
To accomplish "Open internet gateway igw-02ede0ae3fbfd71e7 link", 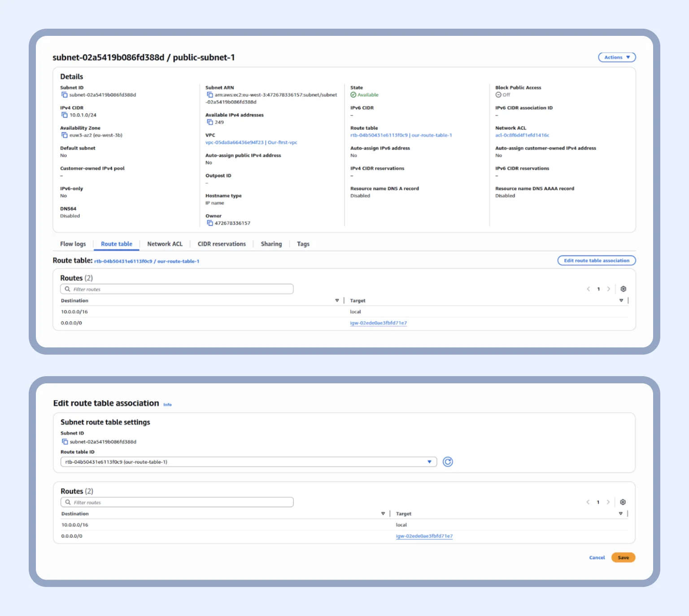I will point(378,322).
